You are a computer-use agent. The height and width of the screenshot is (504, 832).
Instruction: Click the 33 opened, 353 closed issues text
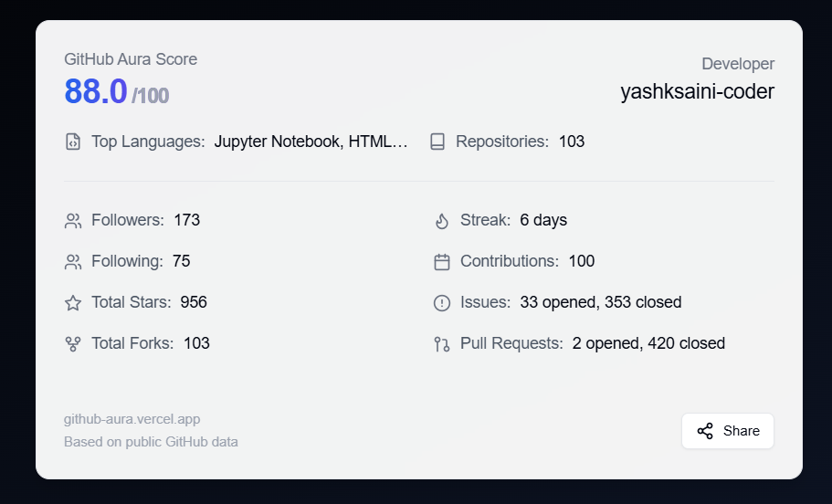click(600, 302)
